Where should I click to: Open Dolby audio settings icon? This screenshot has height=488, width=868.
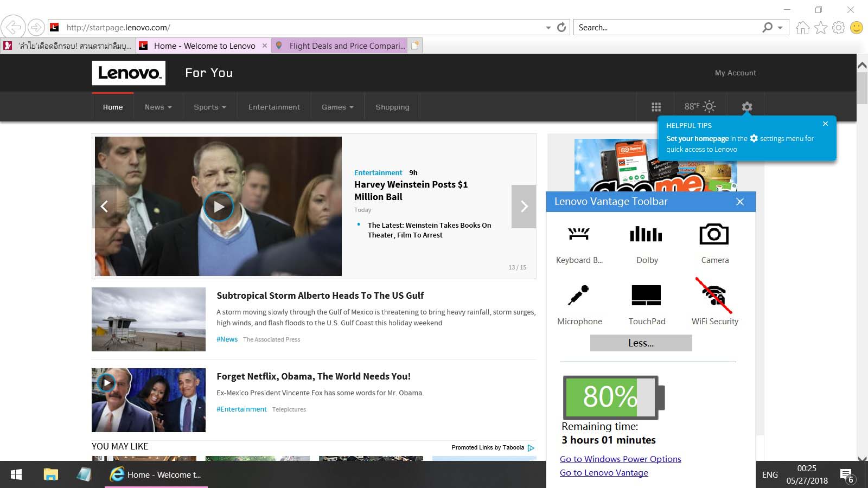pyautogui.click(x=646, y=234)
